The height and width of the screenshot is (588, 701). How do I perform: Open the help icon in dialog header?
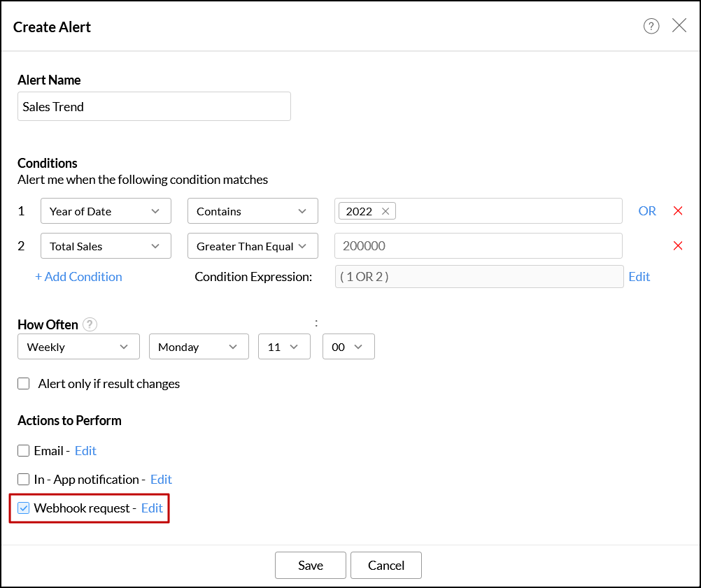coord(651,27)
